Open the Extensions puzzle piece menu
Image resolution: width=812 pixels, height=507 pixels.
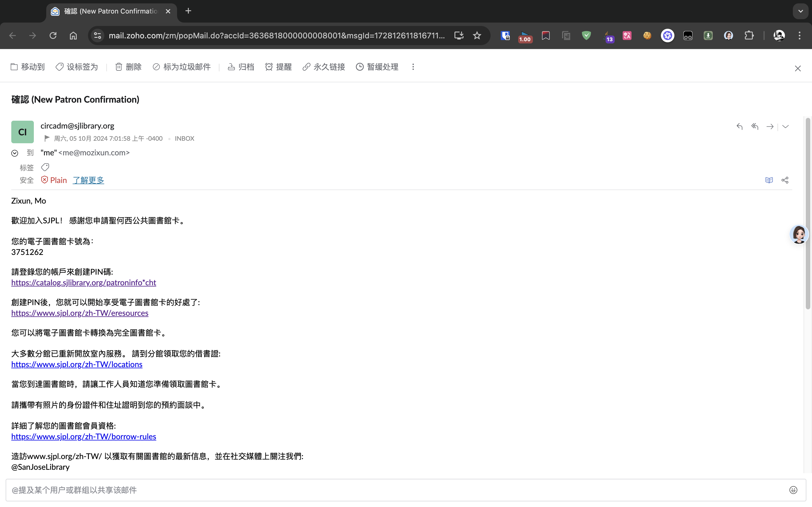pyautogui.click(x=749, y=36)
